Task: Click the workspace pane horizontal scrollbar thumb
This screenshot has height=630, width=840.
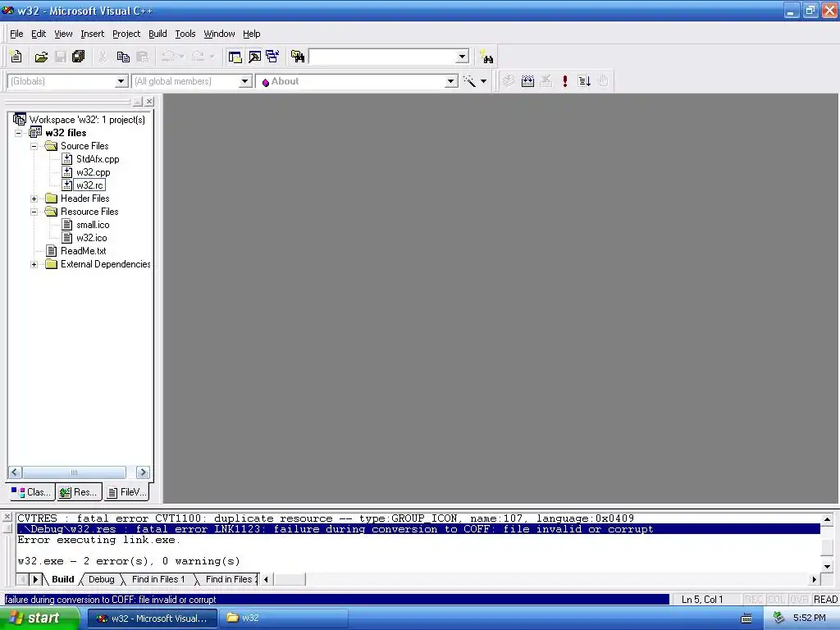Action: pos(74,472)
